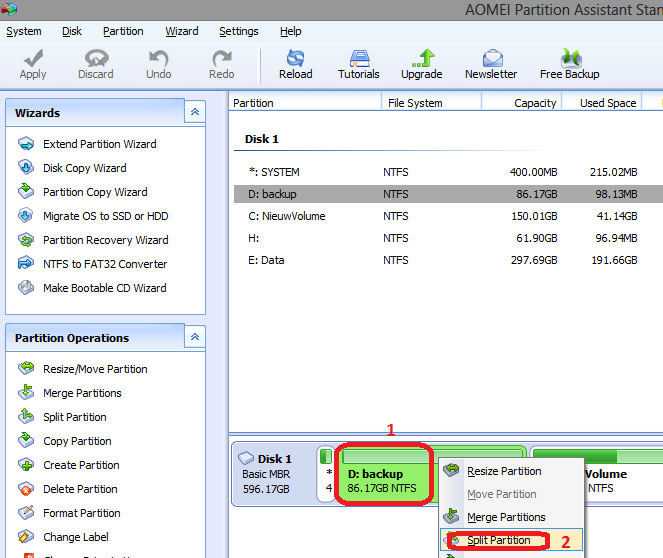Click the Create Partition link text

point(81,465)
